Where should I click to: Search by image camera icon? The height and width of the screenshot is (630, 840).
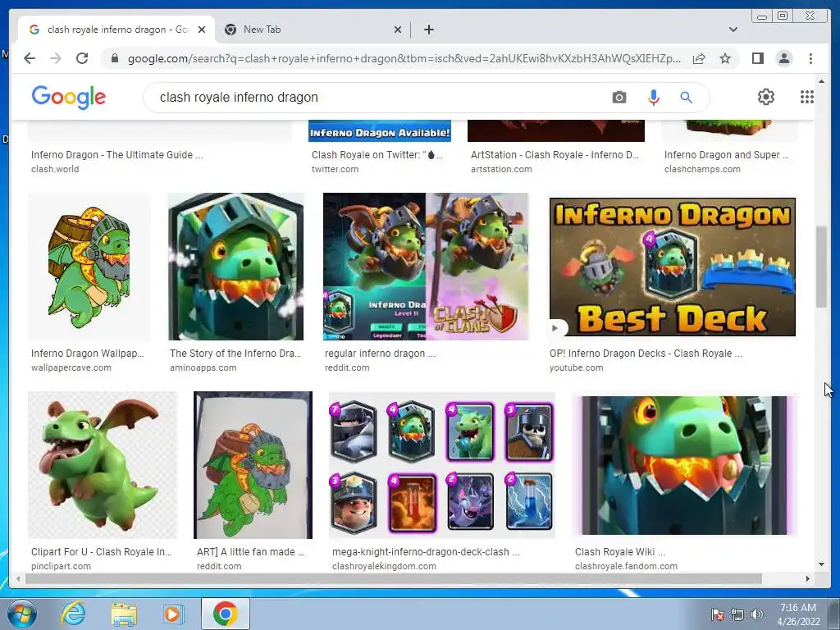(619, 98)
